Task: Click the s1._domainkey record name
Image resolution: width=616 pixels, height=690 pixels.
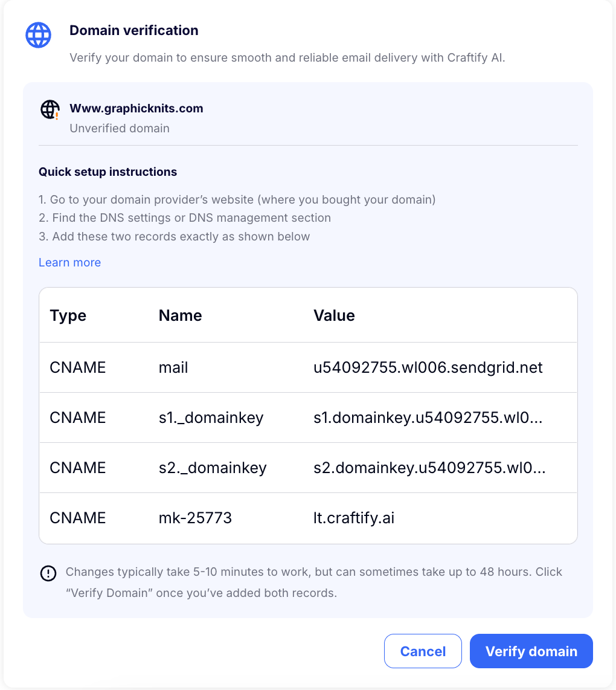Action: 211,418
